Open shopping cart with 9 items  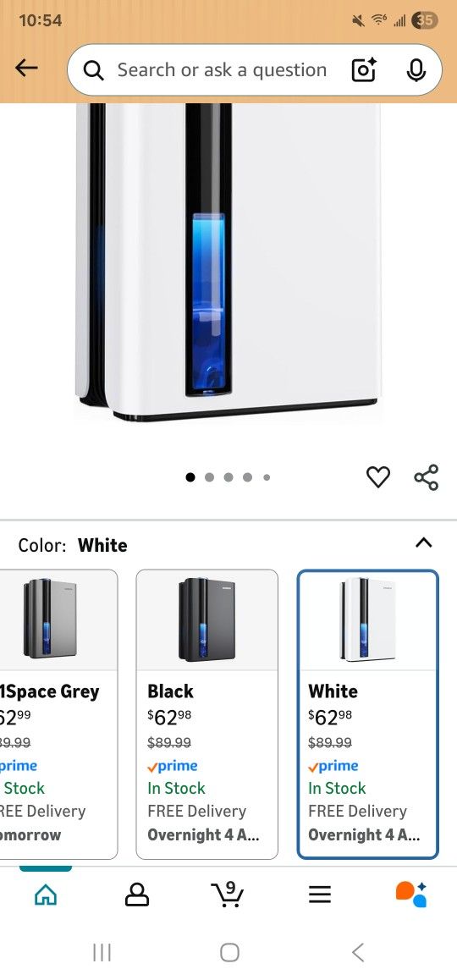pos(228,895)
